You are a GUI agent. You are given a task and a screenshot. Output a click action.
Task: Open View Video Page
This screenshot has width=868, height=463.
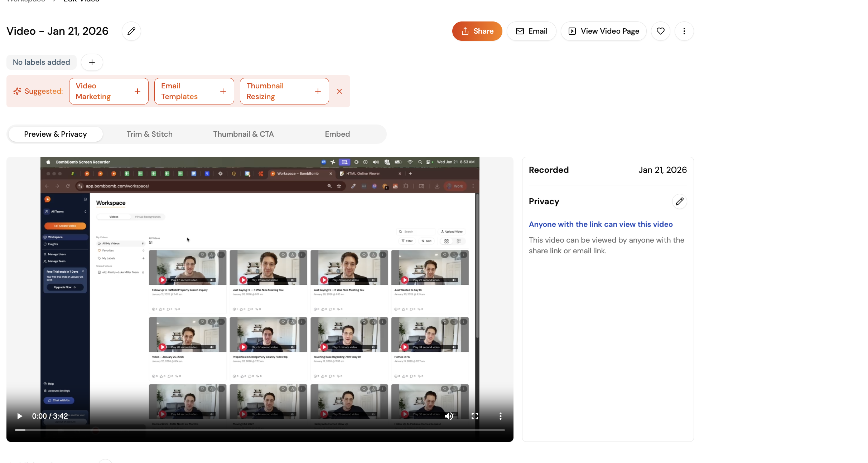pos(604,31)
